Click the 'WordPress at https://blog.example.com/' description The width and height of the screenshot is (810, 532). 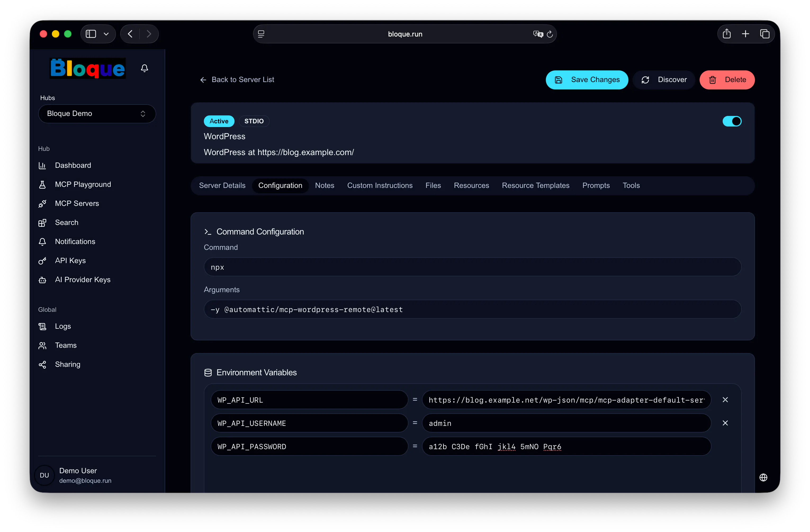point(279,152)
